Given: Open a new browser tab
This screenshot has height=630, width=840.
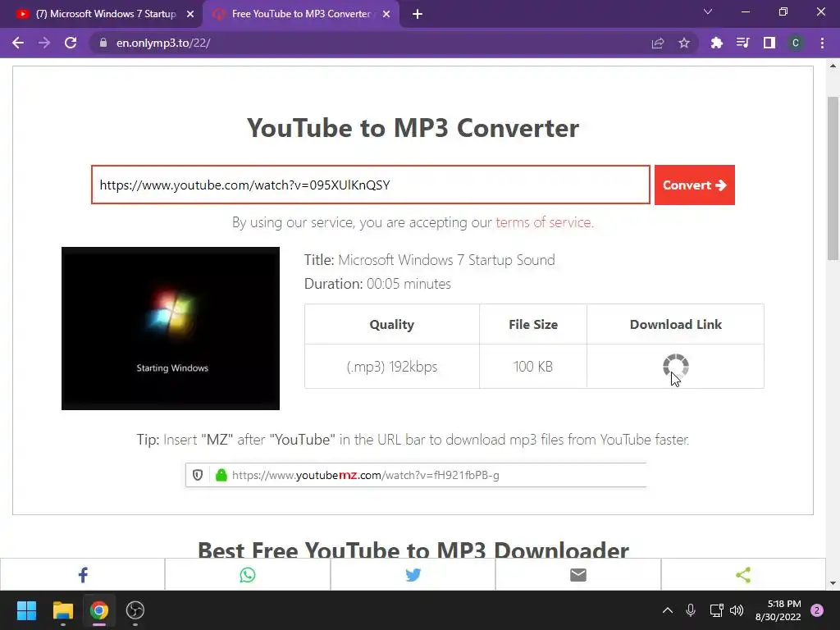Looking at the screenshot, I should point(418,14).
